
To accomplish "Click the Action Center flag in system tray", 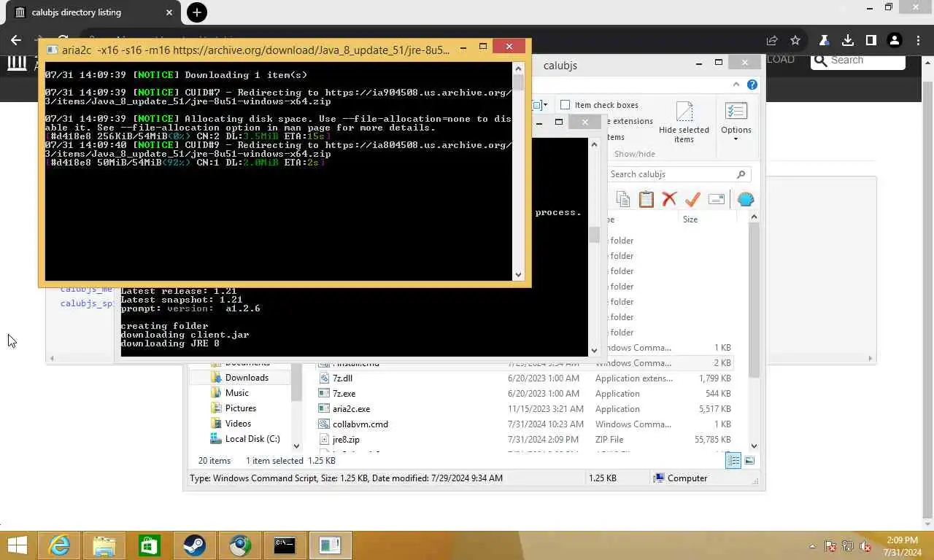I will pyautogui.click(x=830, y=546).
